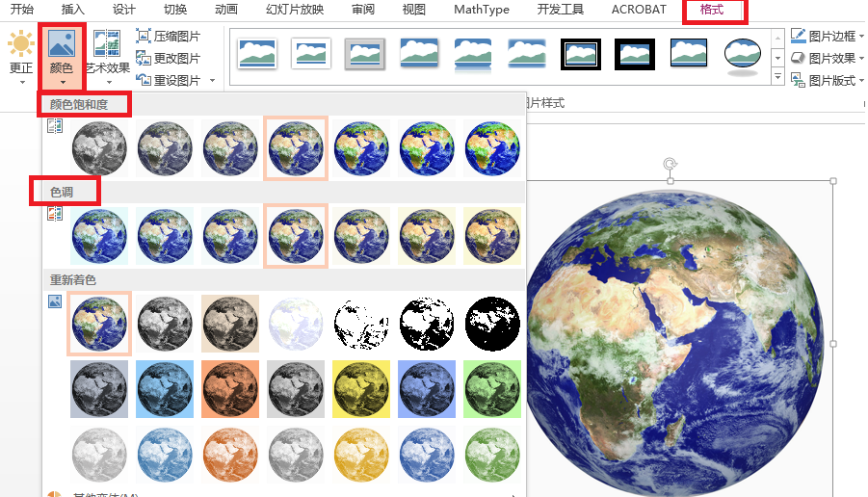Open the 图片版式 picture layout menu
The width and height of the screenshot is (868, 497).
[x=827, y=81]
